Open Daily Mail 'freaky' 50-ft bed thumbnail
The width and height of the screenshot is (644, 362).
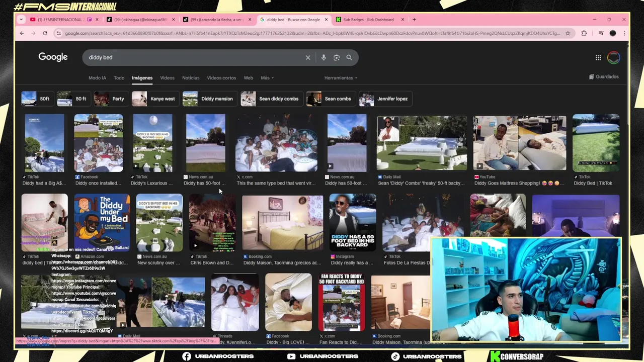point(422,143)
